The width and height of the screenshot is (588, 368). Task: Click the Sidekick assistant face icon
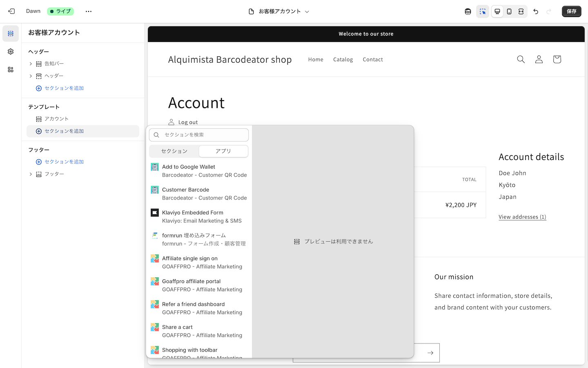[468, 11]
